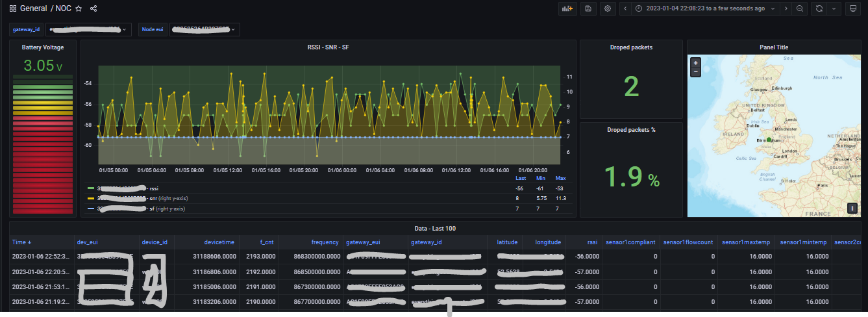The height and width of the screenshot is (317, 868).
Task: Refresh the dashboard now
Action: point(819,8)
